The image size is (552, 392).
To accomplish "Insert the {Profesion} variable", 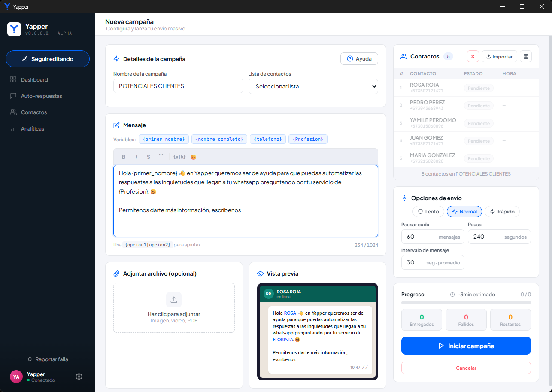I will tap(308, 139).
